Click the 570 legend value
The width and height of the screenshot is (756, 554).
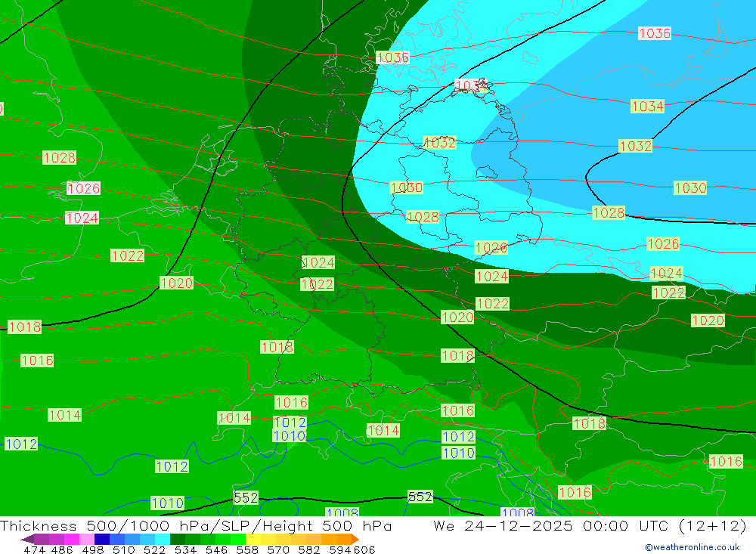point(277,549)
